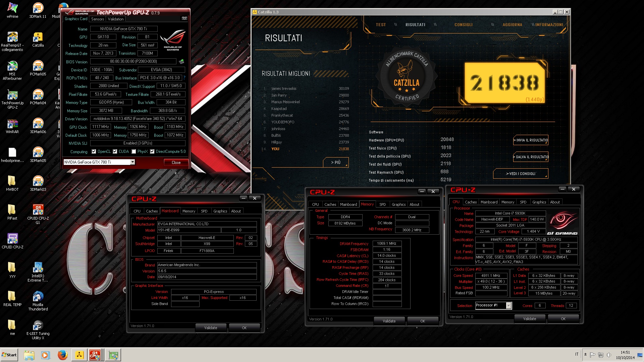Open GPU selection dropdown in GPU-Z
The image size is (644, 362).
(x=132, y=162)
